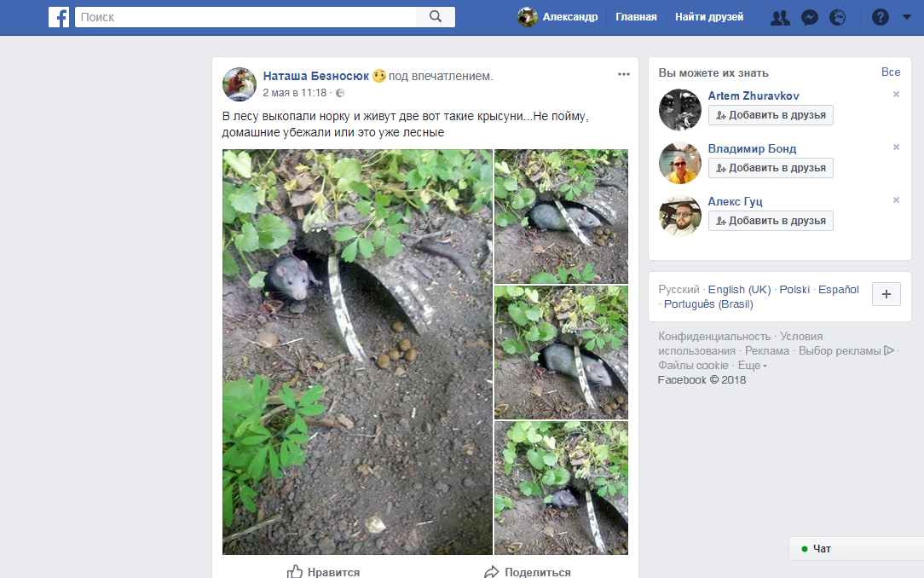Dismiss the Artem Zhuravkov suggestion
Image resolution: width=924 pixels, height=578 pixels.
point(896,95)
